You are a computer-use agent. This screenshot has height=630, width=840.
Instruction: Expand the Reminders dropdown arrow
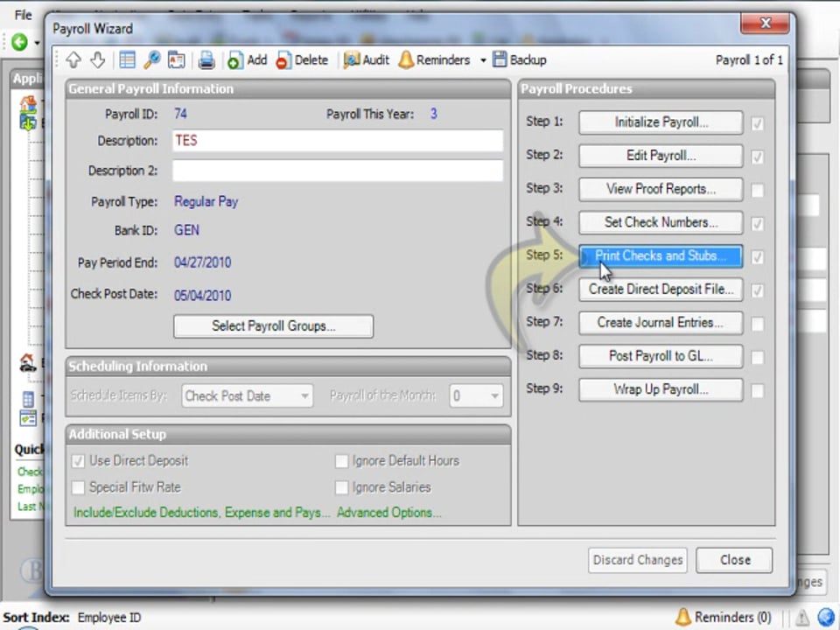[483, 60]
